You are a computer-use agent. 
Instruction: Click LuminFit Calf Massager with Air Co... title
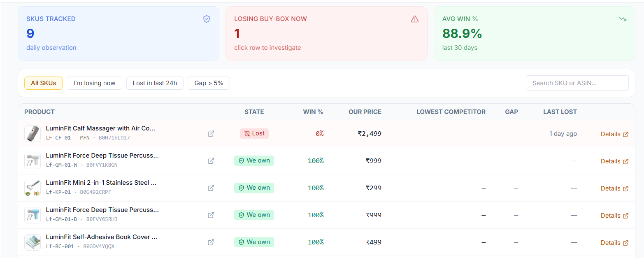pyautogui.click(x=100, y=128)
